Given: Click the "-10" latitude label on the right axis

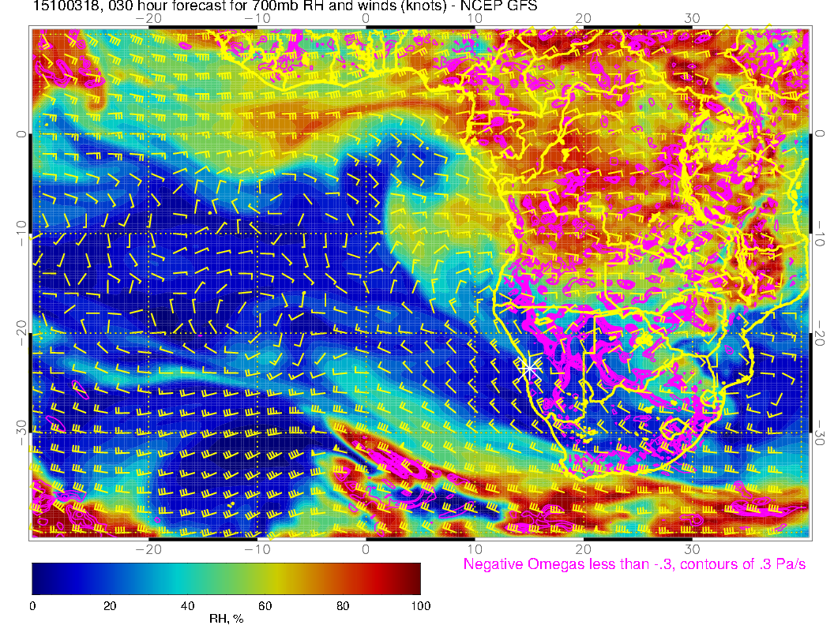Looking at the screenshot, I should (820, 233).
